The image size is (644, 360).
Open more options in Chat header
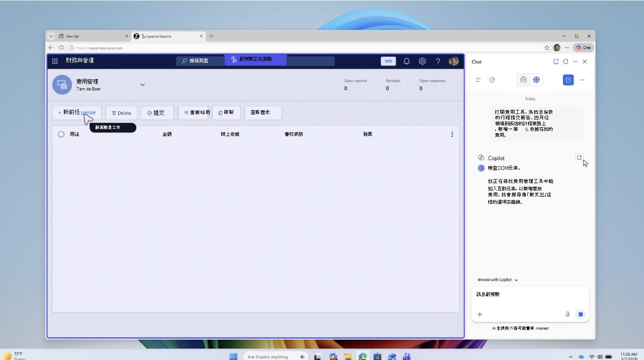(575, 61)
